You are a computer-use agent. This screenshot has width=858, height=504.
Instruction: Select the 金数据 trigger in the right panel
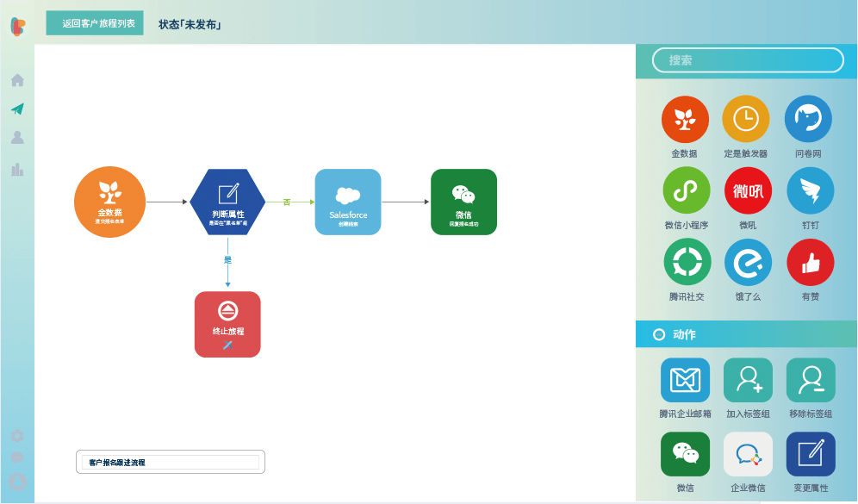tap(685, 118)
